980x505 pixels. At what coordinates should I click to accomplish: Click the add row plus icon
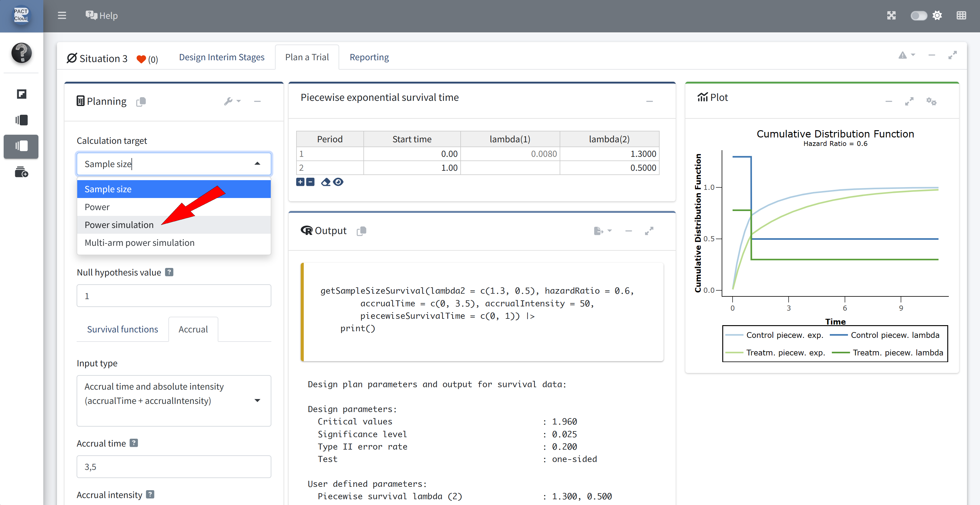300,182
